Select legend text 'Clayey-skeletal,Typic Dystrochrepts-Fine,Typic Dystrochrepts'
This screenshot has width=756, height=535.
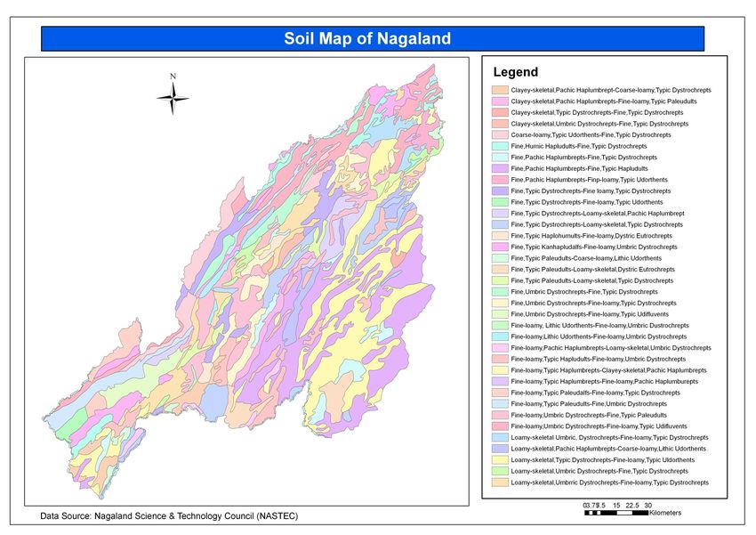tap(597, 112)
